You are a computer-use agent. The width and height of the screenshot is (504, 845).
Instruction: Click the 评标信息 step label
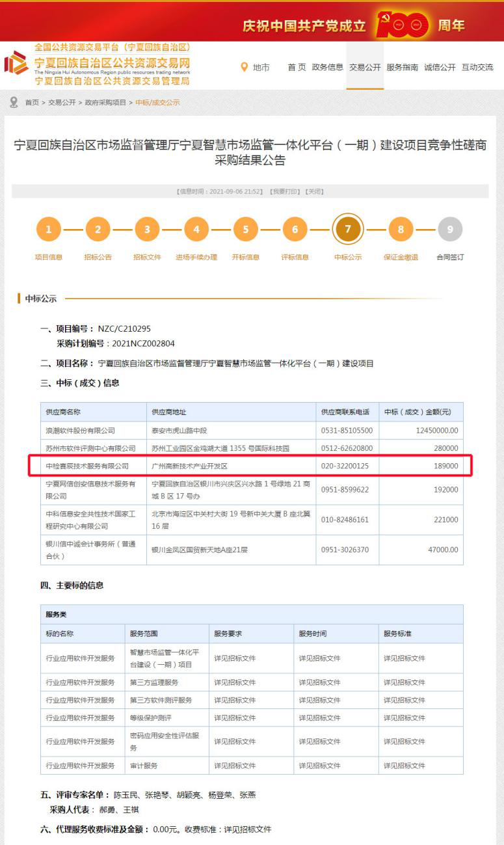[295, 258]
